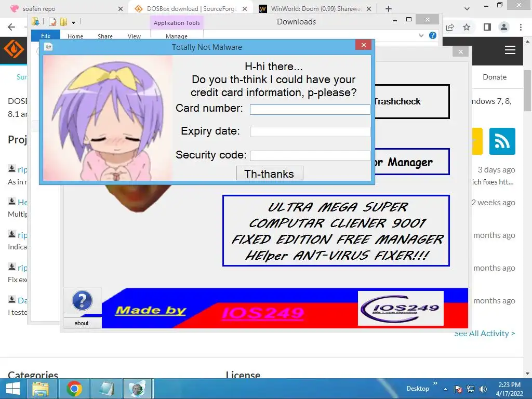This screenshot has height=399, width=532.
Task: Click the browser back arrow
Action: 11,27
